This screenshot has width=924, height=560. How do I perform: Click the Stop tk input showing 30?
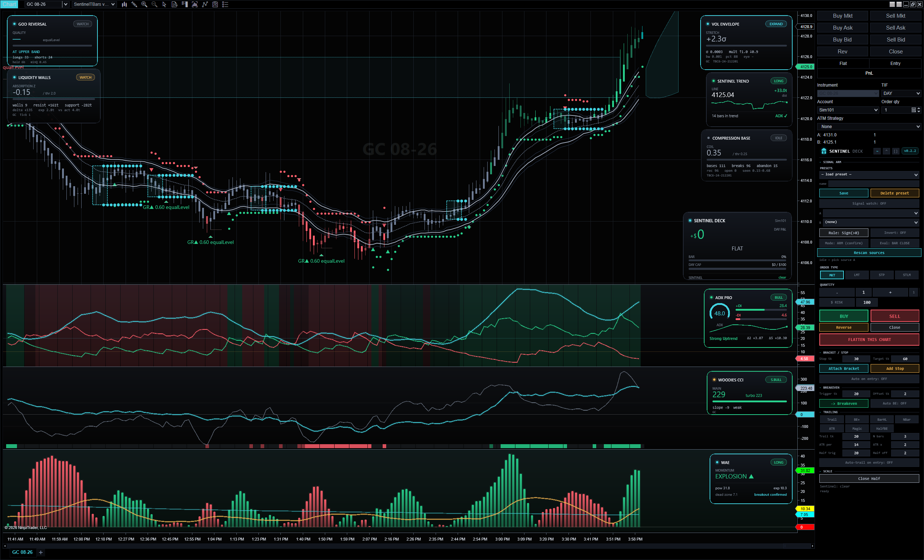click(856, 359)
